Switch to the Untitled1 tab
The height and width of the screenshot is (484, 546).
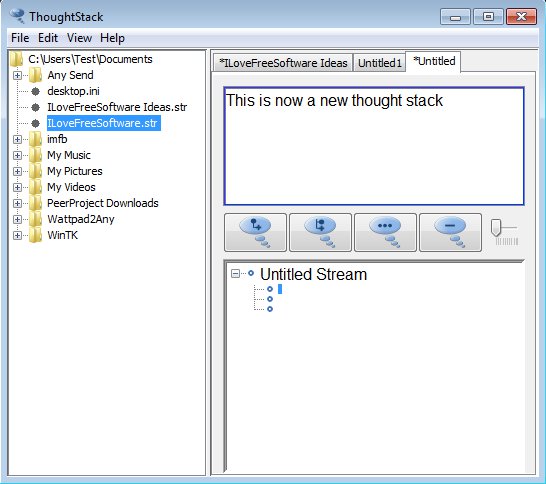(380, 63)
